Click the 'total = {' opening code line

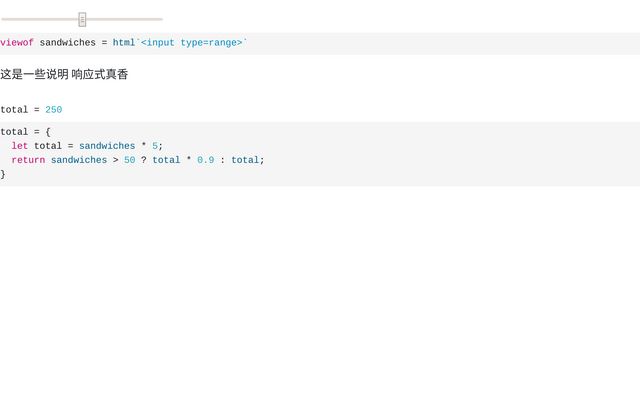[25, 132]
